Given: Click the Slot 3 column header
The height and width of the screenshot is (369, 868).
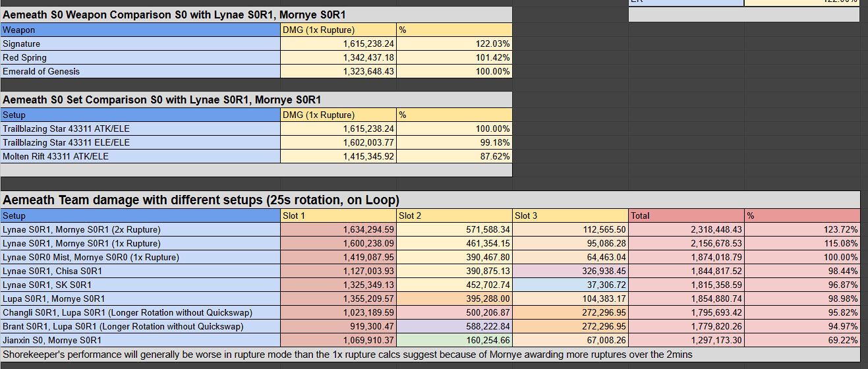Looking at the screenshot, I should click(571, 215).
